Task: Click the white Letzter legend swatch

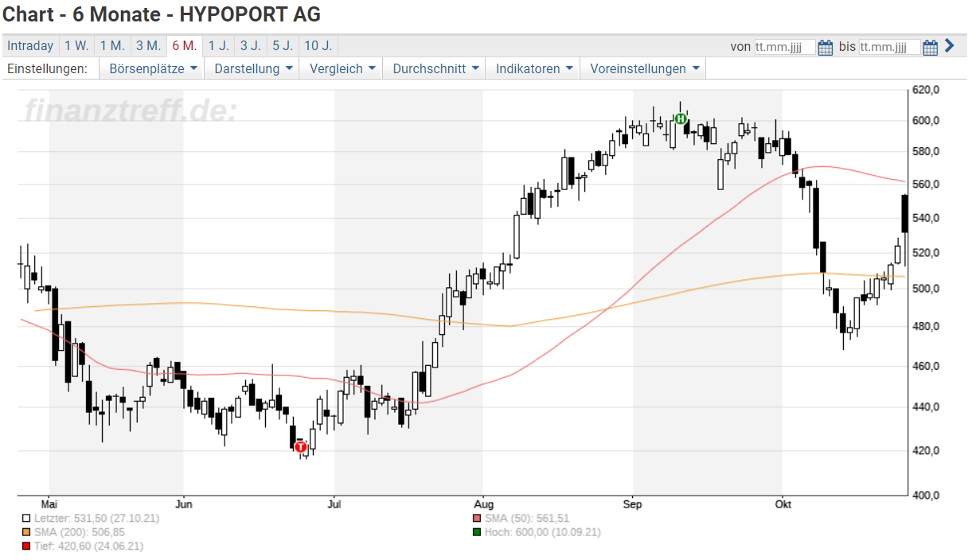Action: 28,518
